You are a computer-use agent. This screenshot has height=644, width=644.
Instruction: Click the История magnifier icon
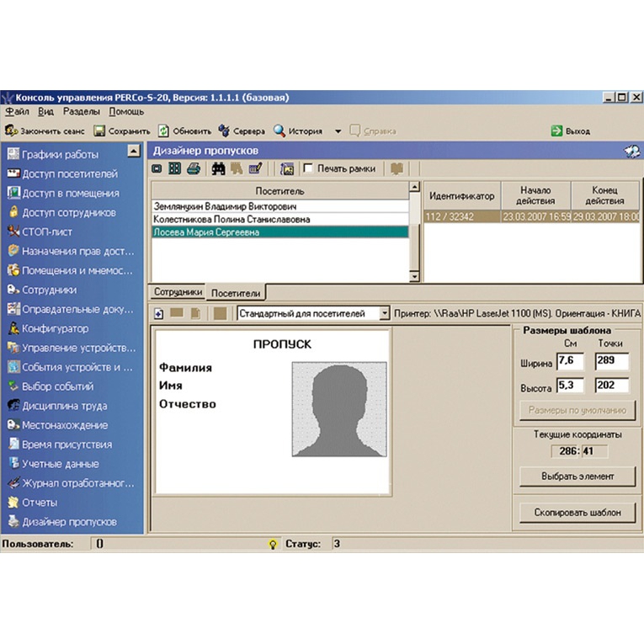tap(279, 130)
